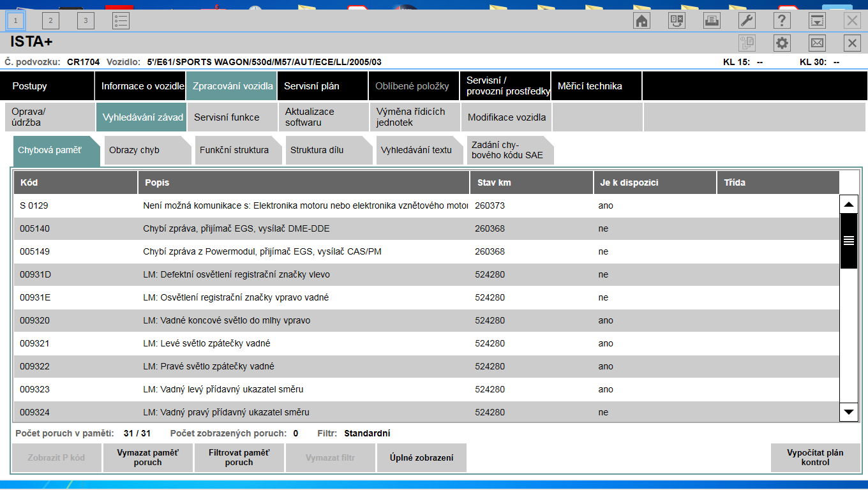Click Úplné zobrazení button

(x=422, y=458)
